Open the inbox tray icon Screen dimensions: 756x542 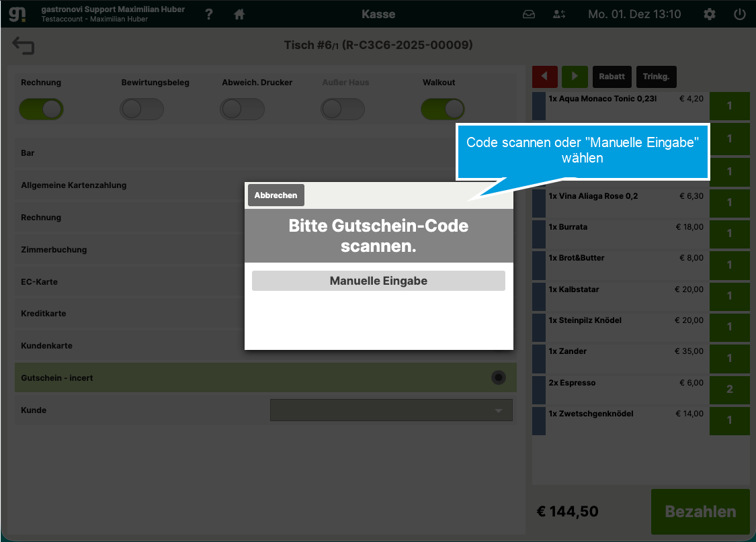tap(529, 15)
